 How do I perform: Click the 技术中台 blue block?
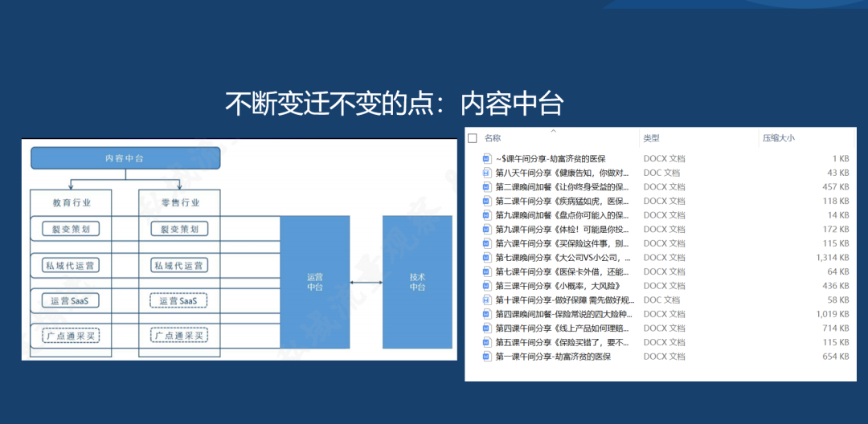pos(417,282)
